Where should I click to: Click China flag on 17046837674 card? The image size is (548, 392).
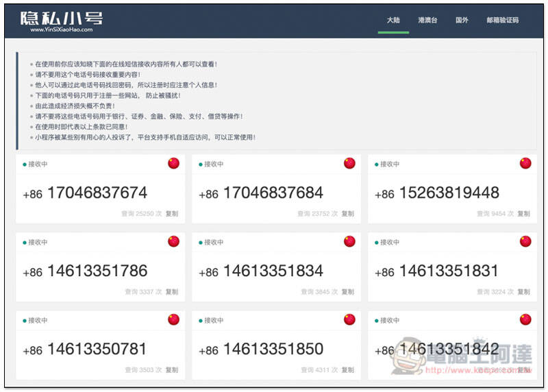[174, 163]
